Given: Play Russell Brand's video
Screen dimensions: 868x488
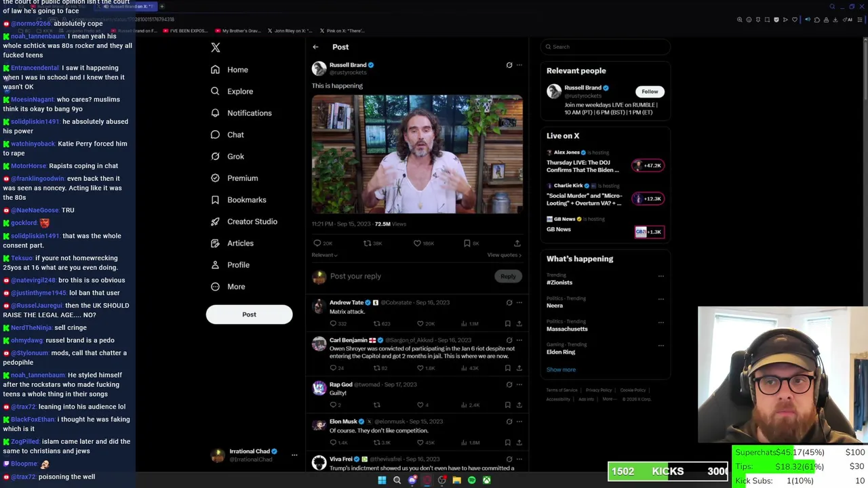Looking at the screenshot, I should [x=417, y=154].
